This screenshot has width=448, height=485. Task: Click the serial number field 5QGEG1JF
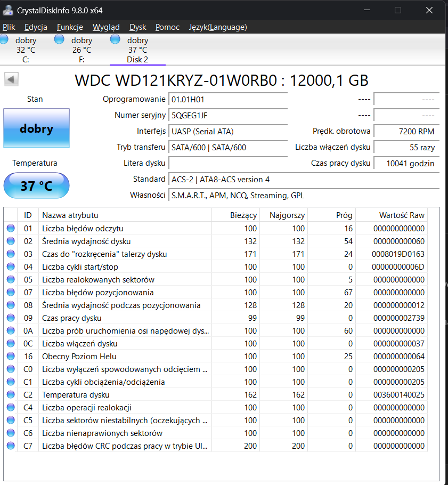228,115
